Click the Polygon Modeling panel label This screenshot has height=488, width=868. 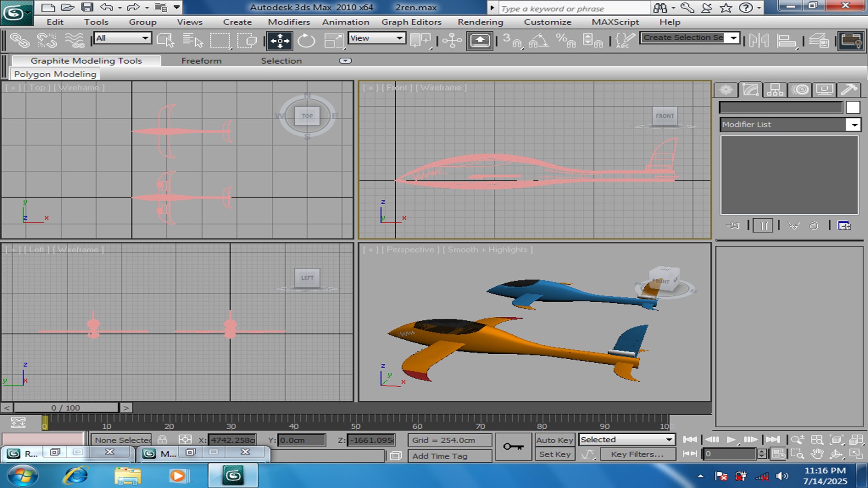pyautogui.click(x=55, y=74)
